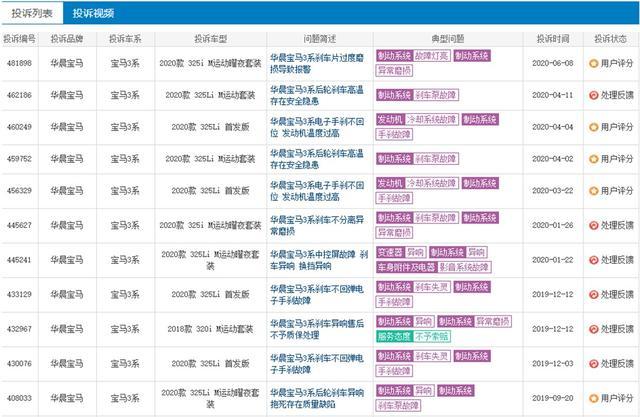Click the 2018款 320i M运动套装 model cell
This screenshot has height=417, width=640.
pyautogui.click(x=210, y=329)
